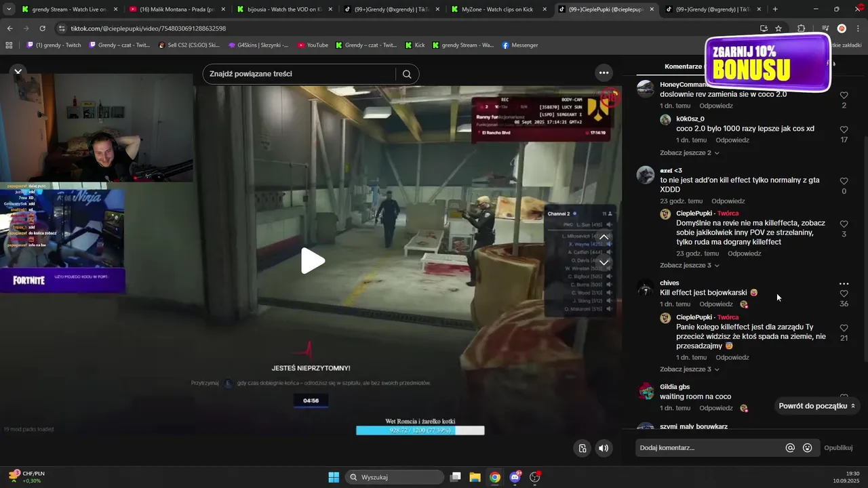The image size is (868, 488).
Task: Click the 'Dodaj komentarz...' input field
Action: (x=709, y=448)
